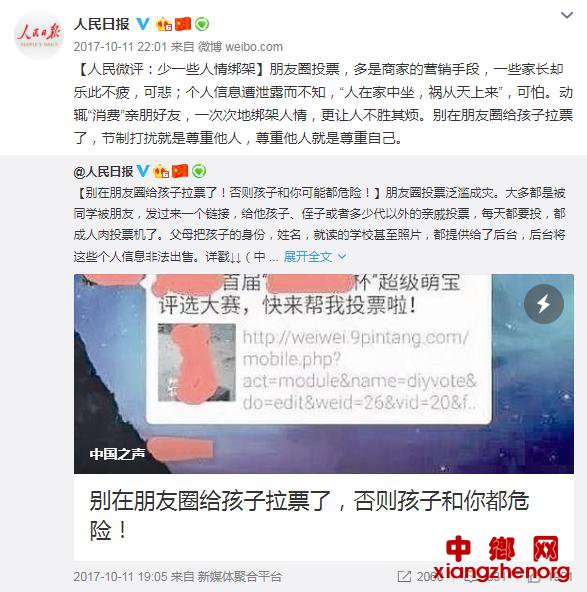Open the @人民日报 account link in the repost
Image resolution: width=587 pixels, height=592 pixels.
pyautogui.click(x=103, y=171)
